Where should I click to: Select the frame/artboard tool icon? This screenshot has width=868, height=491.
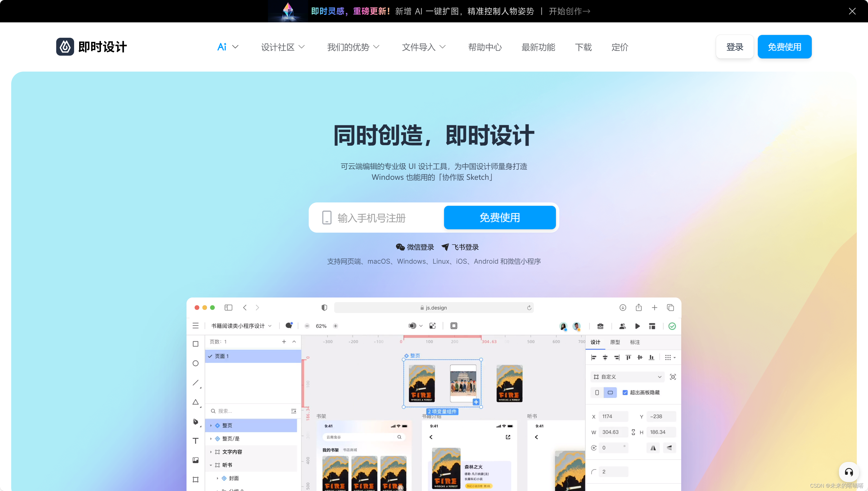click(195, 480)
